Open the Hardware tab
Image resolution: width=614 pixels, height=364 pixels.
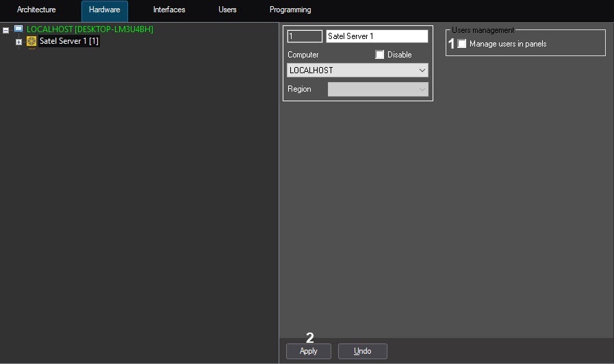click(105, 10)
